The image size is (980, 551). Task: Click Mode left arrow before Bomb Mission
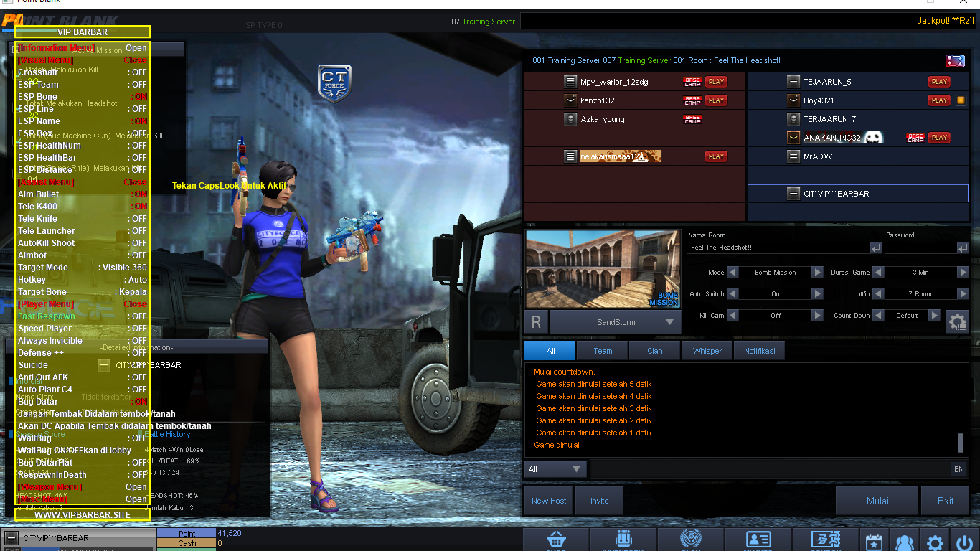click(x=732, y=273)
